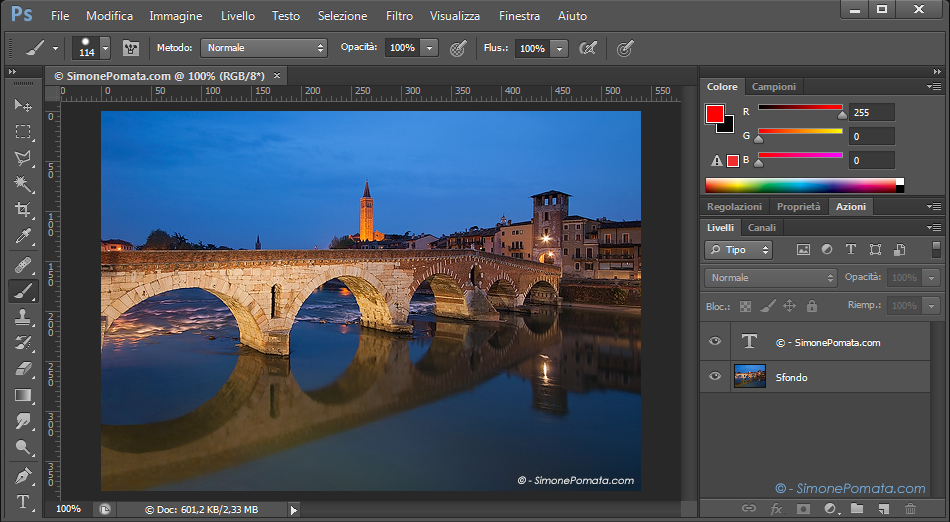Select the Gradient tool

click(x=23, y=395)
